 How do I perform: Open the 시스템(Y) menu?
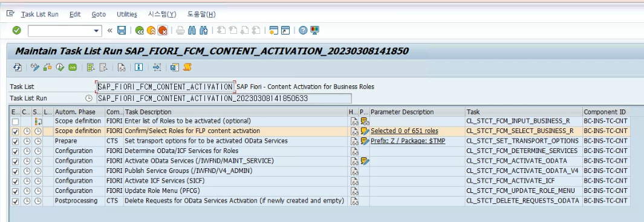[162, 14]
